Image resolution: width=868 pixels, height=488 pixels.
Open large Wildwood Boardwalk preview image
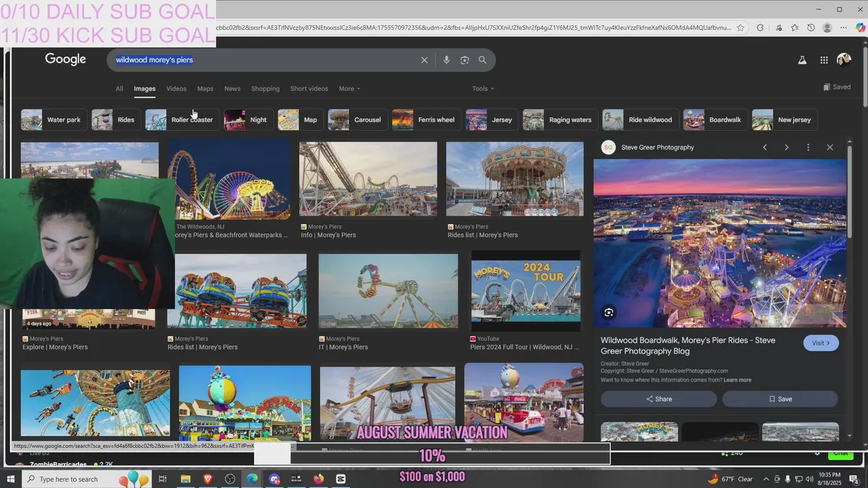coord(720,243)
